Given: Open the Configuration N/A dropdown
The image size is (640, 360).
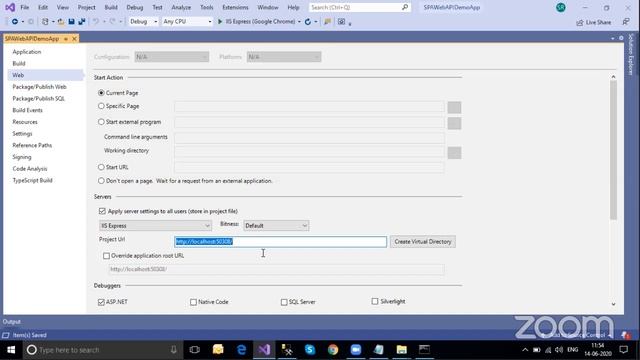Looking at the screenshot, I should 172,57.
